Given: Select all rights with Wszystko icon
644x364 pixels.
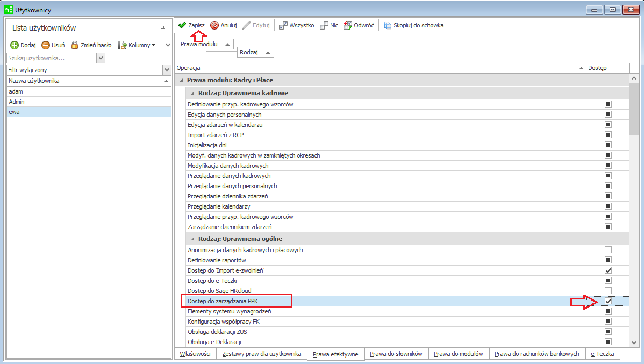Looking at the screenshot, I should coord(283,25).
